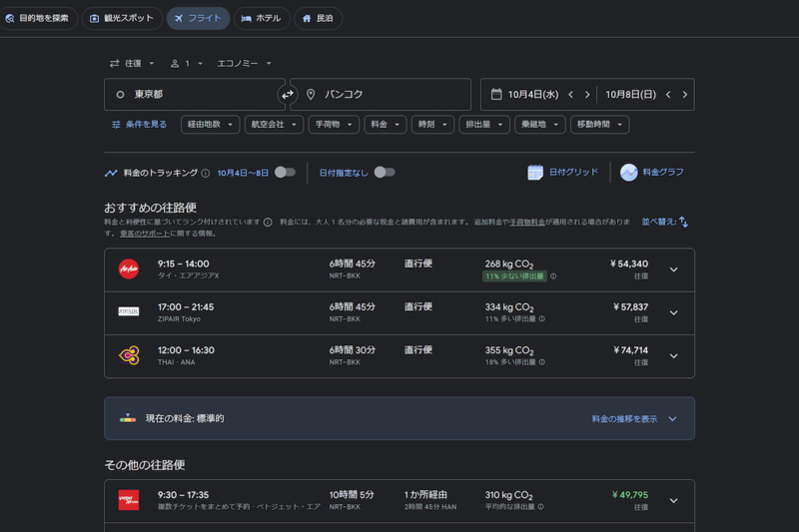Swap origin and destination with arrows icon
Screen dimensions: 799x532
tap(288, 94)
